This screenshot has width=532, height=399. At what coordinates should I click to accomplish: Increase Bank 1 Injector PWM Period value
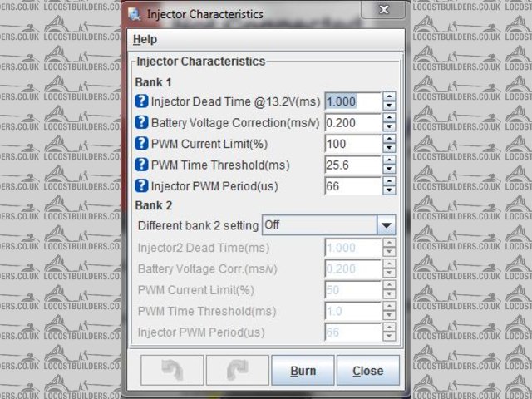(x=389, y=181)
